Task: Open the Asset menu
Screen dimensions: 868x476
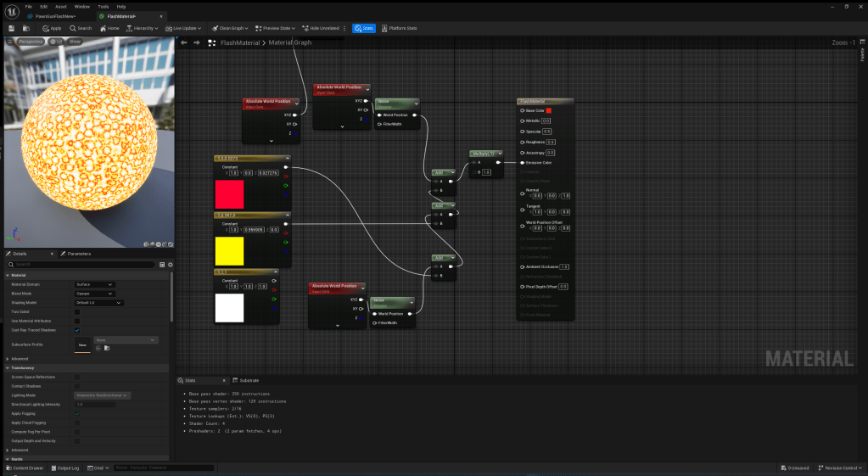Action: (x=61, y=6)
